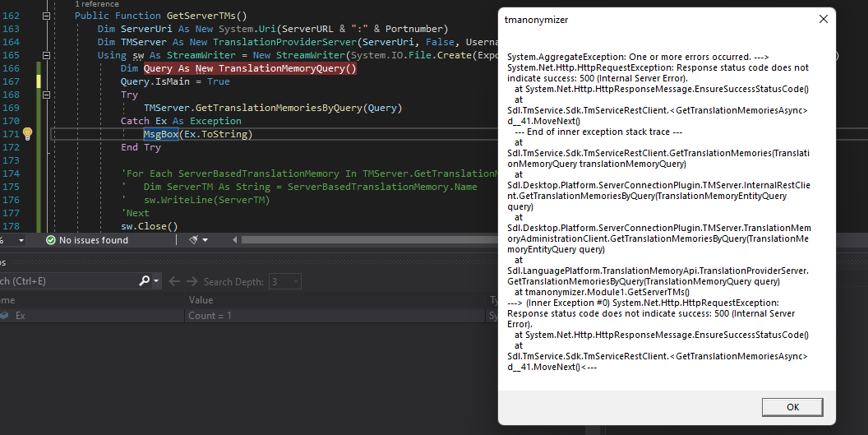Click the tmanonymizer dialog title text

(x=536, y=20)
